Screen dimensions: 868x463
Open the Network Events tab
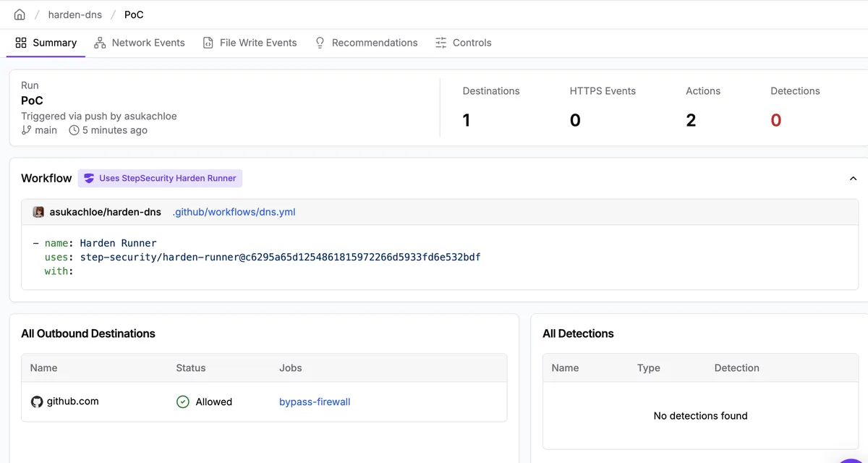(x=148, y=43)
